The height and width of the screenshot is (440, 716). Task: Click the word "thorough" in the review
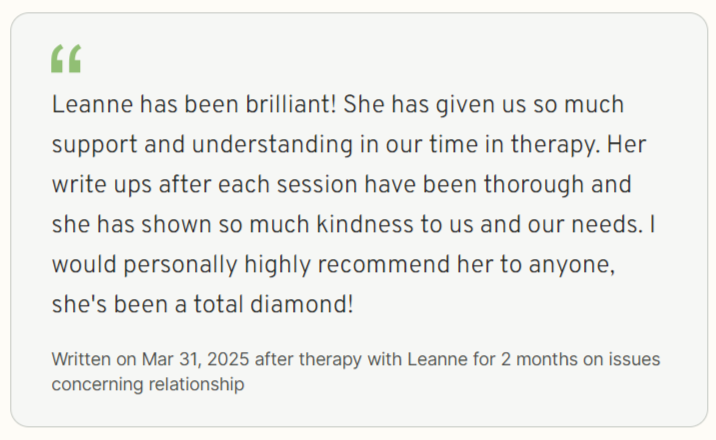pyautogui.click(x=534, y=185)
